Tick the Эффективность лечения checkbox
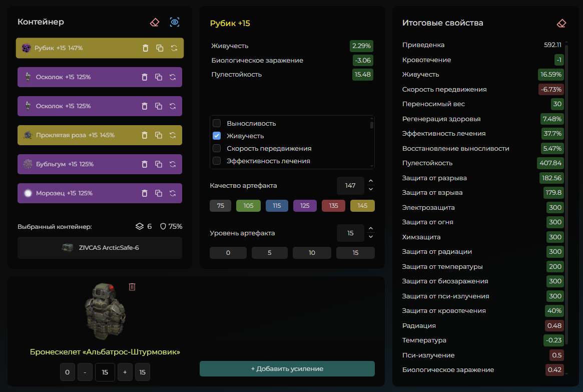Screen dimensions: 583x392 [217, 161]
